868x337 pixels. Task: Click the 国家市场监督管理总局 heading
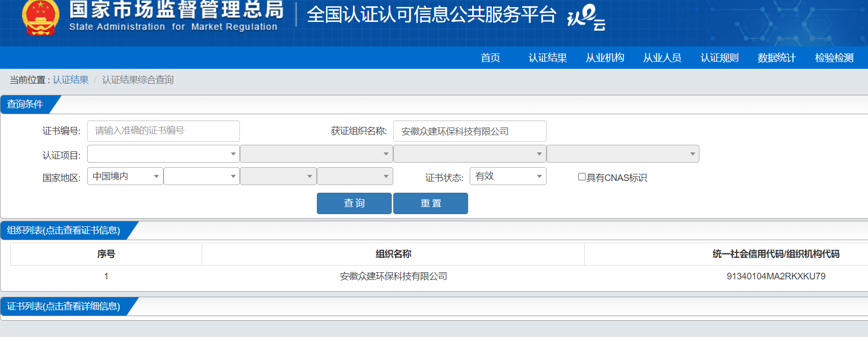pos(176,9)
